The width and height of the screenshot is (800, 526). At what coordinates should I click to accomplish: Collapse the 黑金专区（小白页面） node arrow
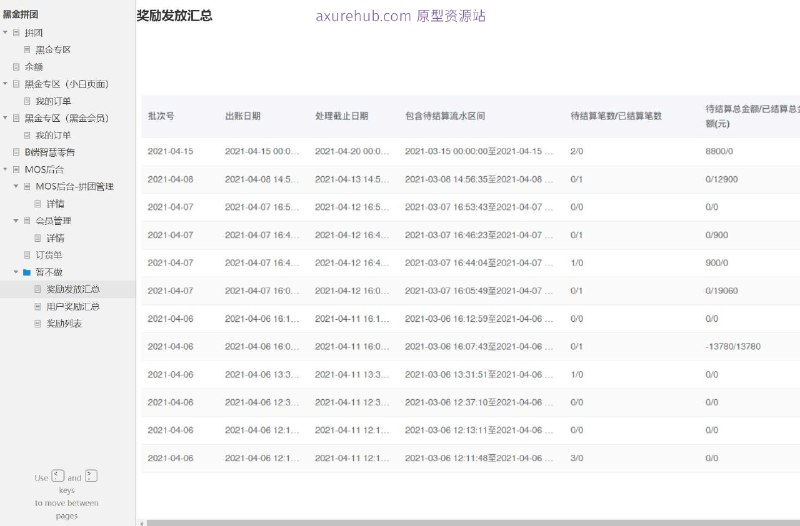5,84
